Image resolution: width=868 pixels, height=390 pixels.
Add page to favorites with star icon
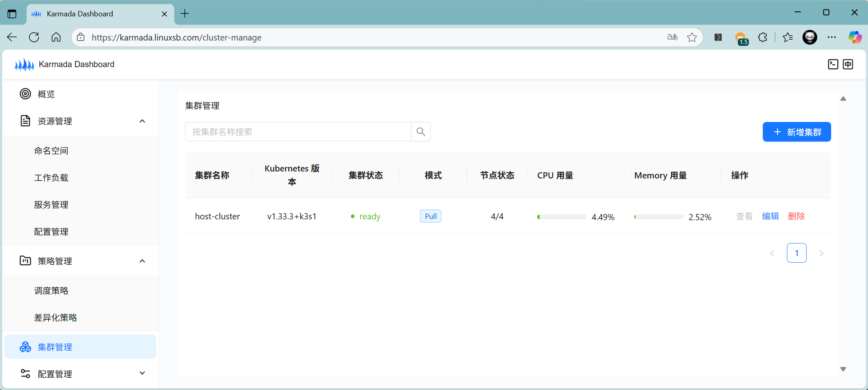pyautogui.click(x=692, y=37)
